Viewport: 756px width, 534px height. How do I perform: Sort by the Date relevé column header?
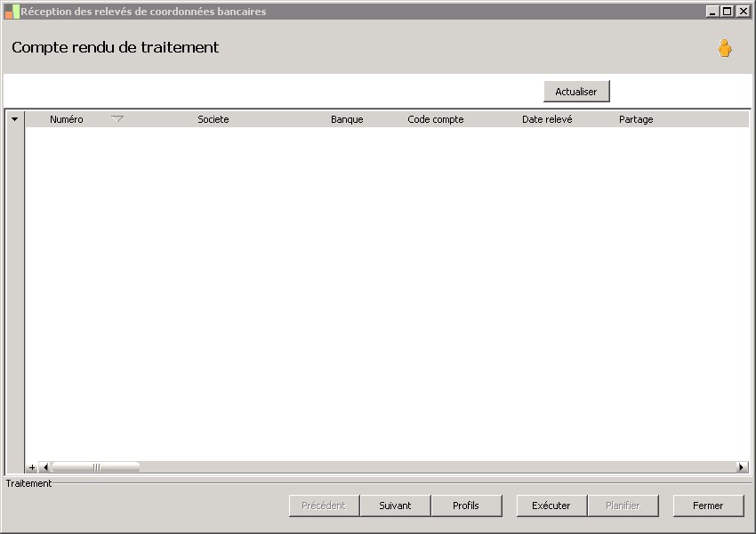547,119
